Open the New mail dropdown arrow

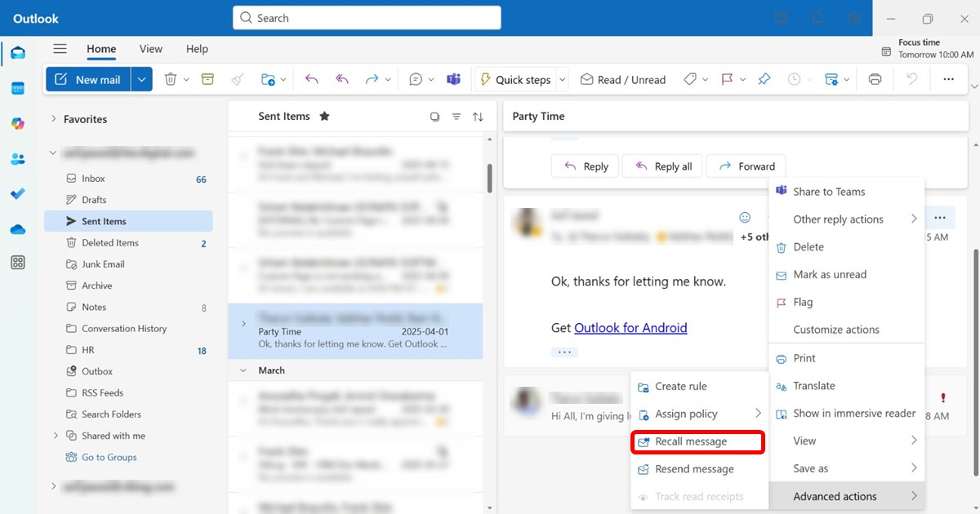(x=141, y=78)
